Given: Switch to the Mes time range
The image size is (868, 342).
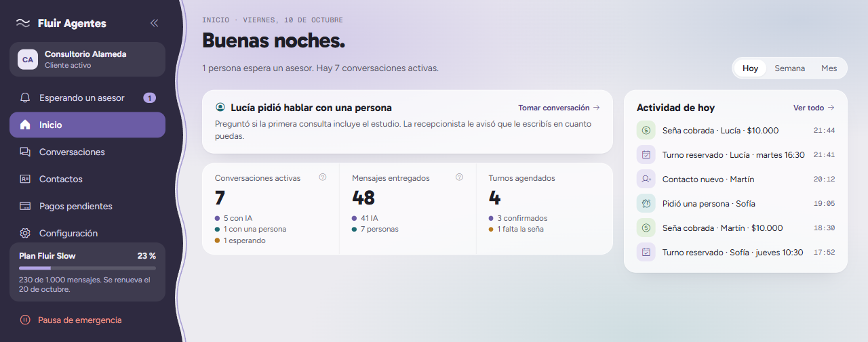Looking at the screenshot, I should (829, 68).
